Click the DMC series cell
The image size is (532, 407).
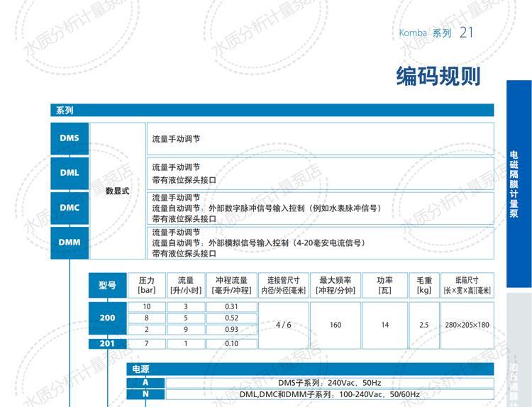(x=70, y=208)
